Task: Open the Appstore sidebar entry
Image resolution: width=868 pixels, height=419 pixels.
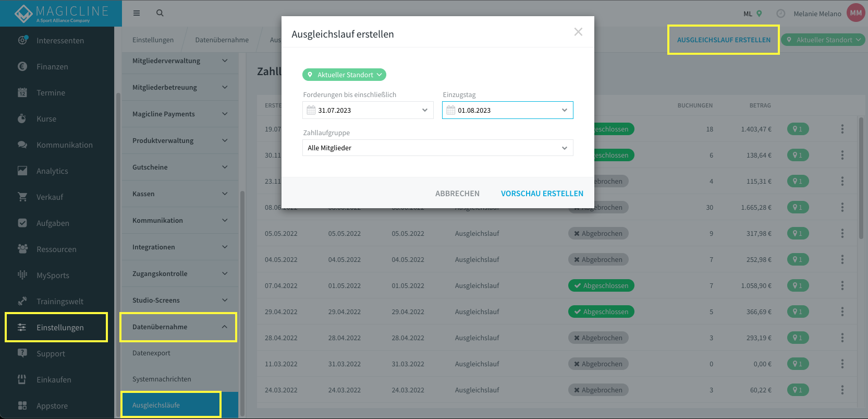Action: pyautogui.click(x=52, y=405)
